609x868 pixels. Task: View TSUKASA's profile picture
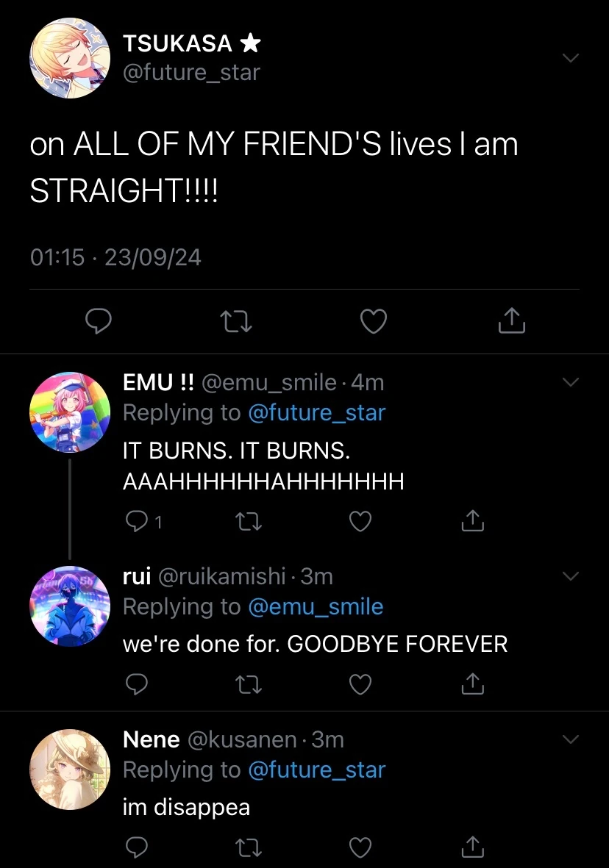tap(70, 59)
